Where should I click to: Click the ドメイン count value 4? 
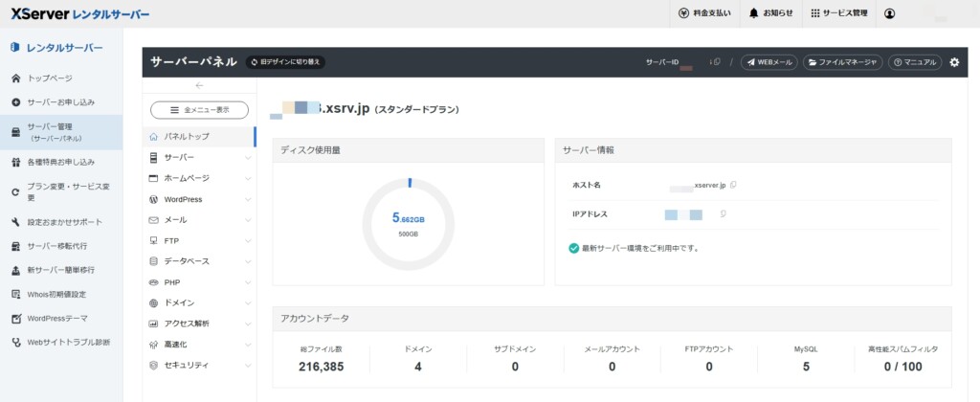418,367
